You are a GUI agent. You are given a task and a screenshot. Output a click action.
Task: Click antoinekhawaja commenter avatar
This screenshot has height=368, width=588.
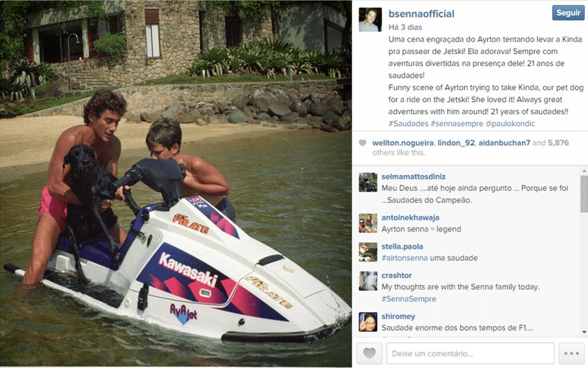[x=368, y=223]
